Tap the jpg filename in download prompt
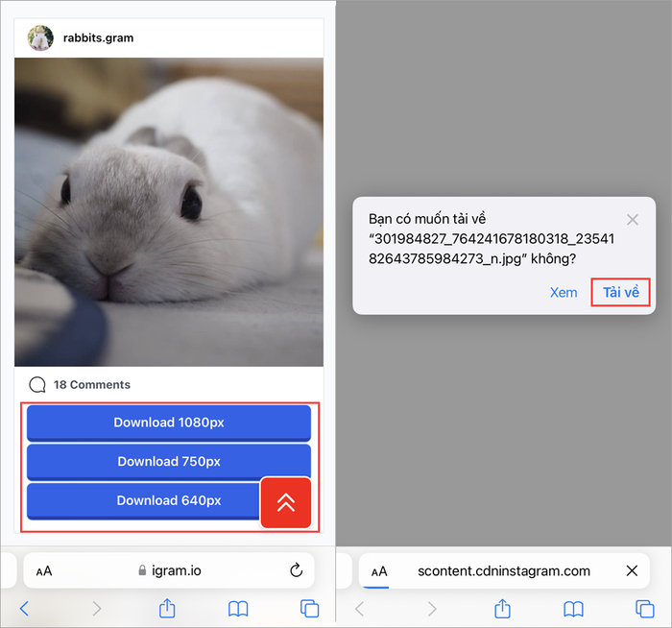Screen dimensions: 672x628 coord(492,249)
